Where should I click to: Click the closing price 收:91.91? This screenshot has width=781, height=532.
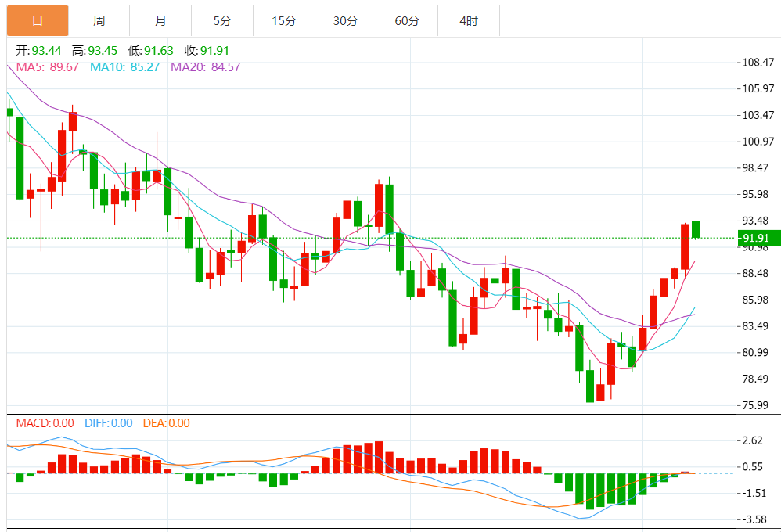coord(207,51)
